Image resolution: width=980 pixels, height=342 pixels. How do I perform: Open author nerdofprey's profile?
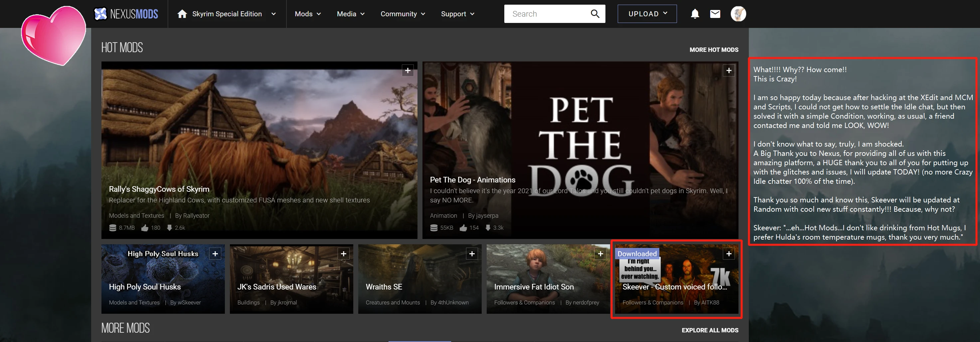586,302
